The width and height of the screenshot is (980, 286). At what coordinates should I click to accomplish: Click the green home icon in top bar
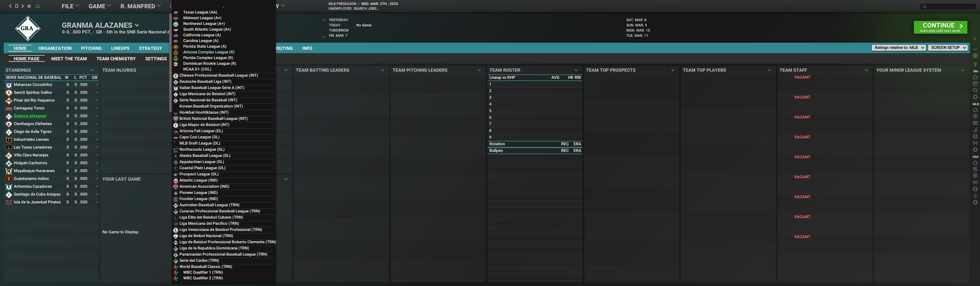(37, 6)
